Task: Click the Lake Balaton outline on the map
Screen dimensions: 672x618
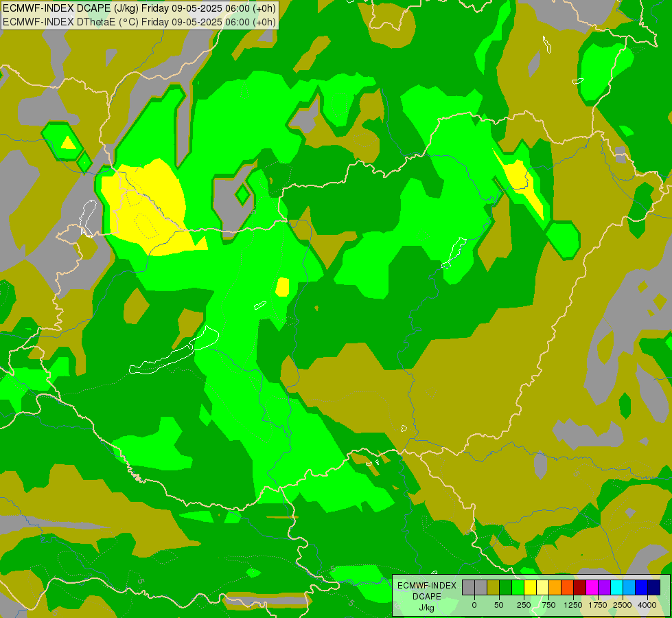Action: (x=174, y=350)
